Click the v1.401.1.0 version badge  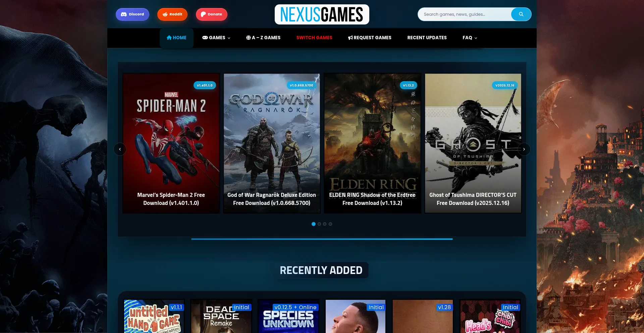(x=205, y=86)
